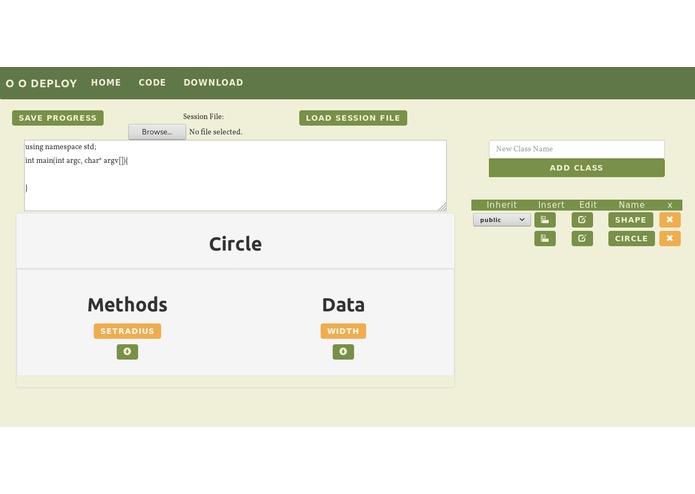Click the Insert icon for Circle class
Image resolution: width=695 pixels, height=494 pixels.
(545, 238)
